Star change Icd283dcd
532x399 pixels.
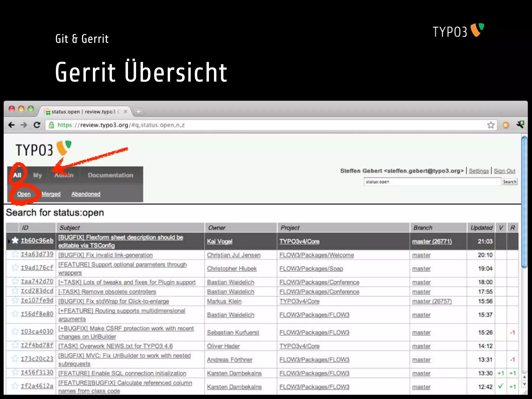15,291
